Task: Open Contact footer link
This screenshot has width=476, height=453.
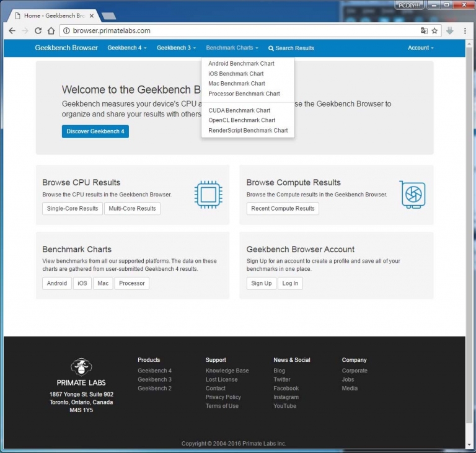Action: 216,389
